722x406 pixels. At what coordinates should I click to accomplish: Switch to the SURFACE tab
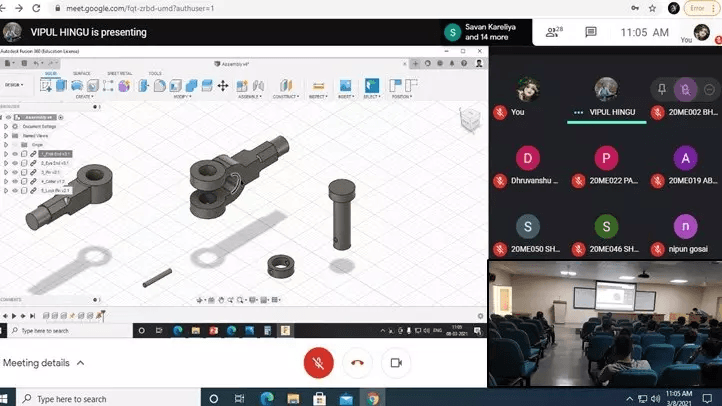click(x=82, y=74)
